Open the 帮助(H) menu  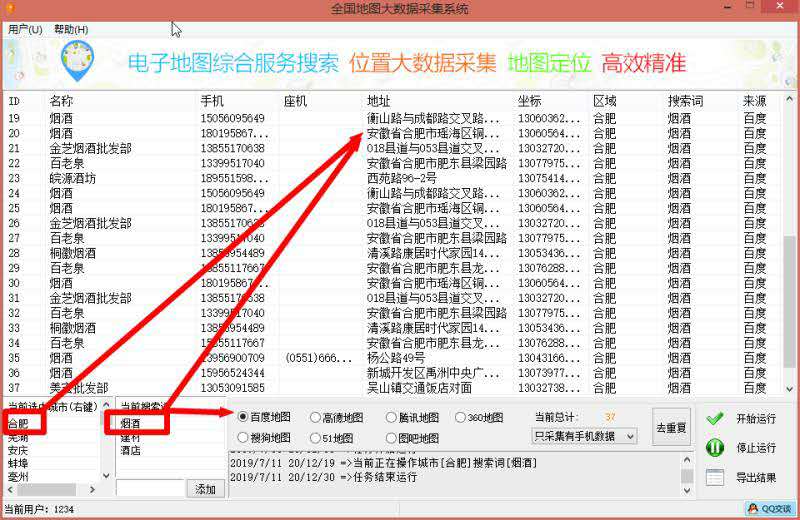point(71,30)
